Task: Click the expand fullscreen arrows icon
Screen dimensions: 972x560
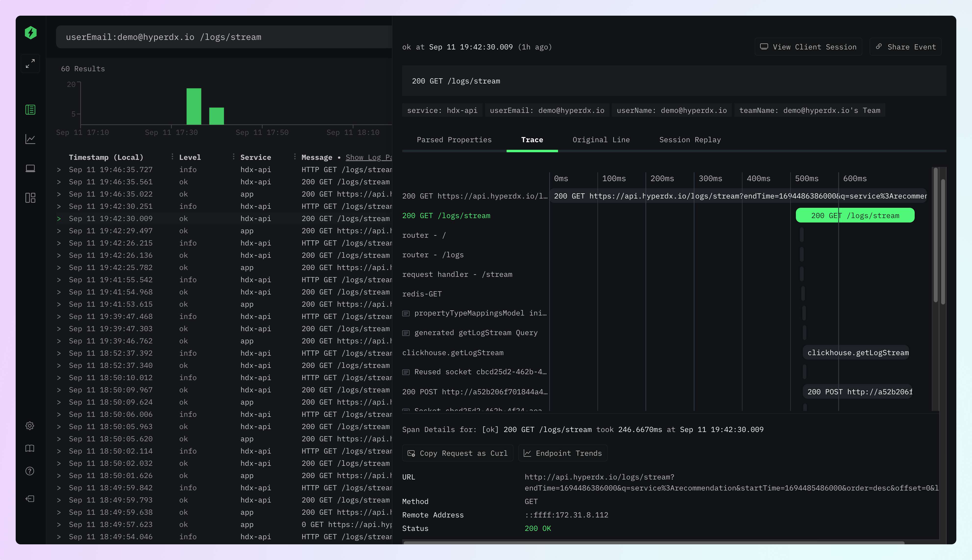Action: [x=30, y=63]
